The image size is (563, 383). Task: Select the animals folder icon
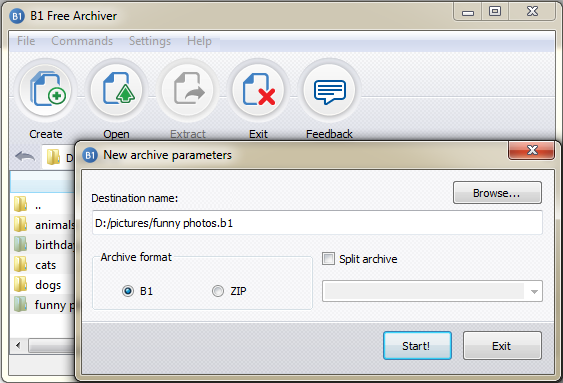click(20, 224)
